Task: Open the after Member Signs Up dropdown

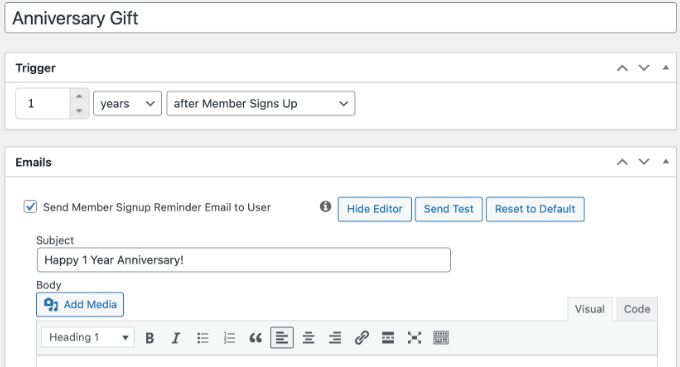Action: [x=261, y=103]
